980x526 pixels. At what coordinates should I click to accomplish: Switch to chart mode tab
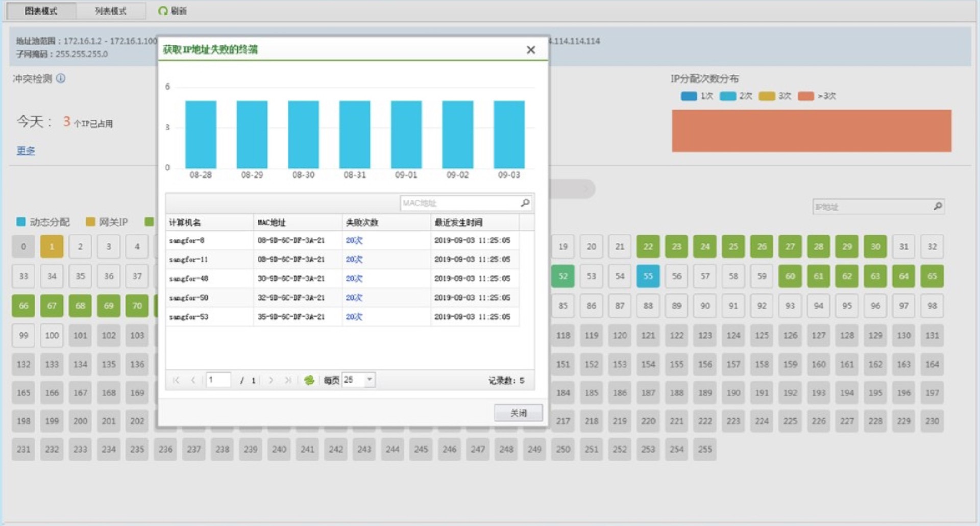41,11
